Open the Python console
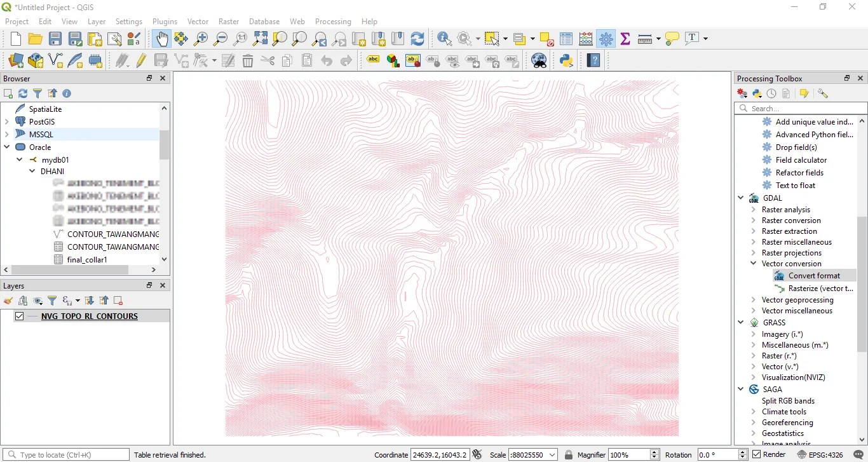Screen dimensions: 868x462 pos(566,60)
